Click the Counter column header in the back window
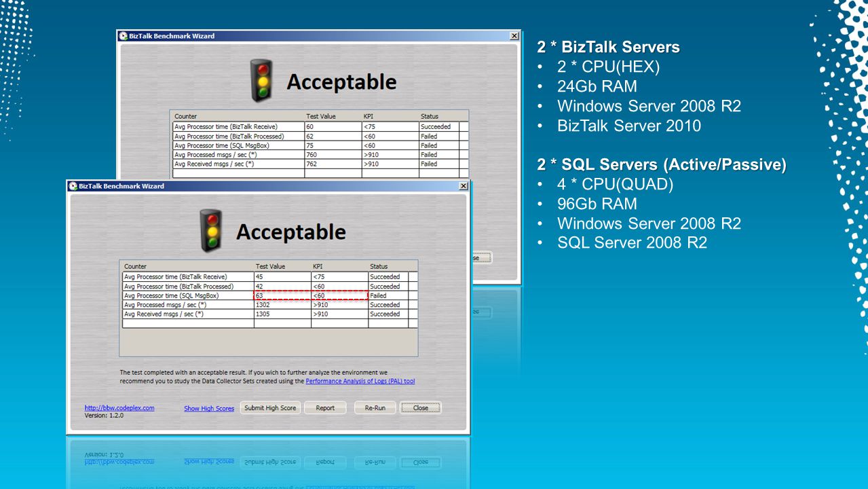Screen dimensions: 868x489 (x=238, y=116)
